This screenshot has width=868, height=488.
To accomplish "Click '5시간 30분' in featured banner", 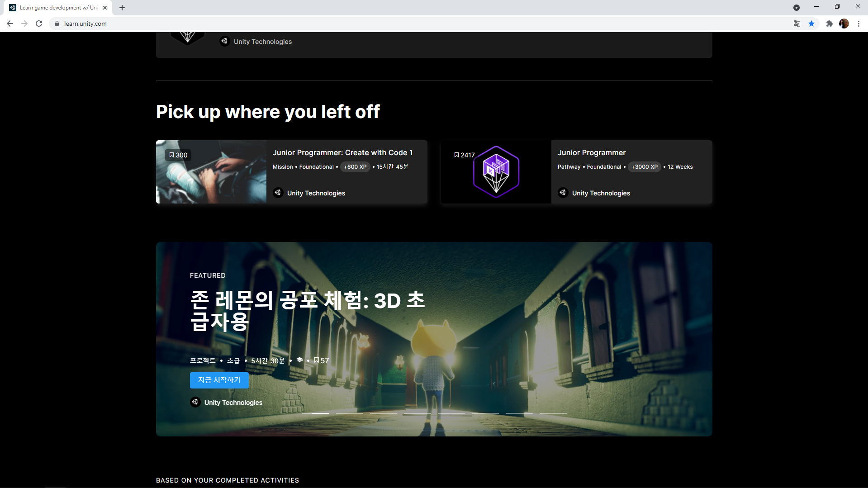I will (x=268, y=360).
